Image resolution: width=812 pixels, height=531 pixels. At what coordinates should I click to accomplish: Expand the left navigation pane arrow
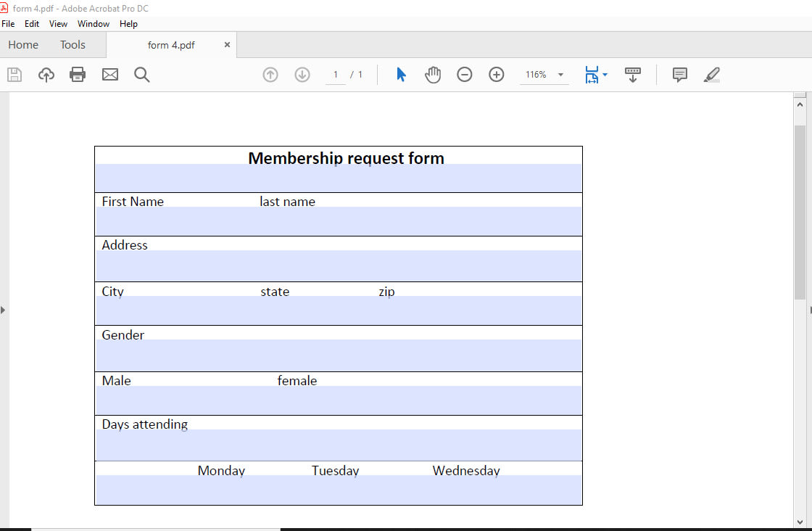[x=3, y=310]
